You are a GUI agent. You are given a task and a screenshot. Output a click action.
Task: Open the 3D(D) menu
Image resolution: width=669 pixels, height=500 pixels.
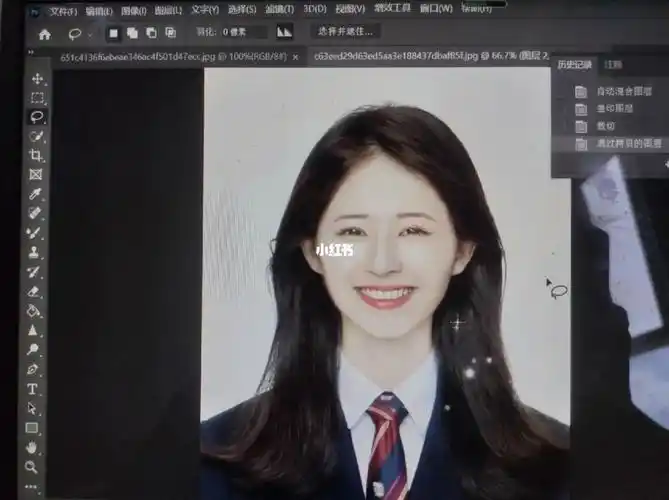tap(315, 9)
